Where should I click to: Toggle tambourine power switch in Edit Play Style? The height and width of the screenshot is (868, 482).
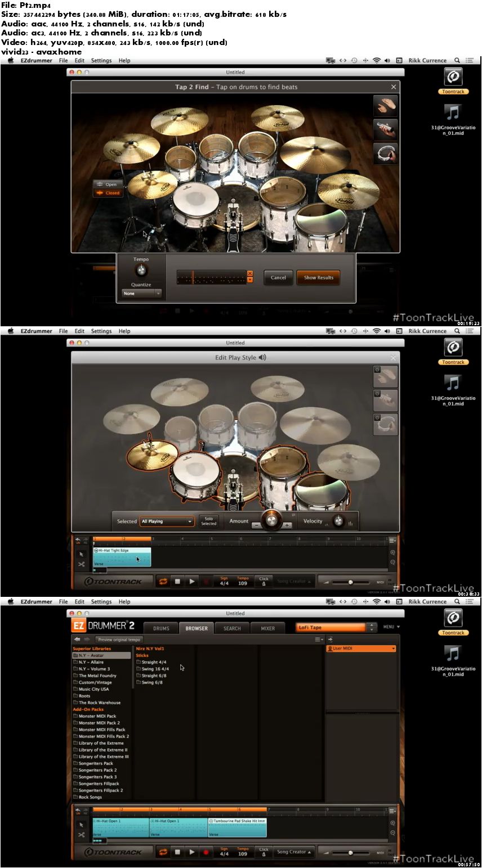tap(377, 417)
